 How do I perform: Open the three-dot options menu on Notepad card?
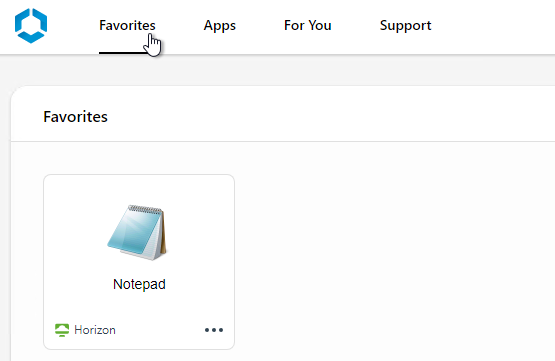(214, 330)
